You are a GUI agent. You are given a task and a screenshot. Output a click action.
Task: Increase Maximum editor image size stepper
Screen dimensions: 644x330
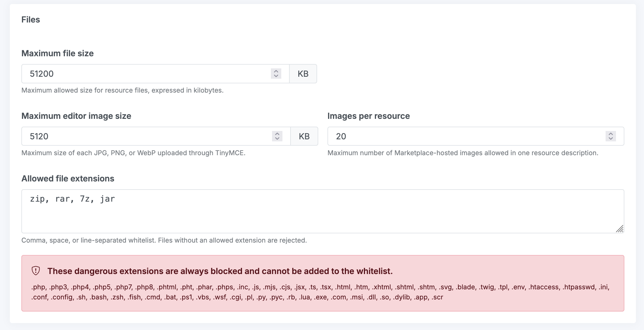[x=277, y=134]
